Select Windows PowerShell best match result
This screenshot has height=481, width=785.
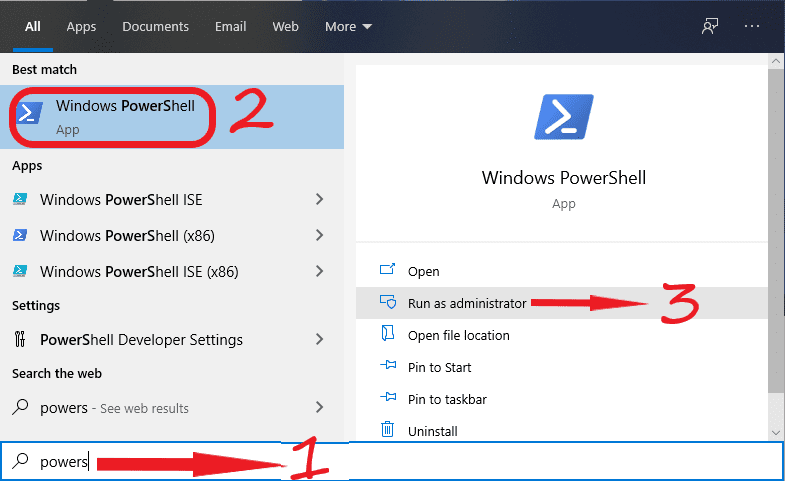[172, 117]
